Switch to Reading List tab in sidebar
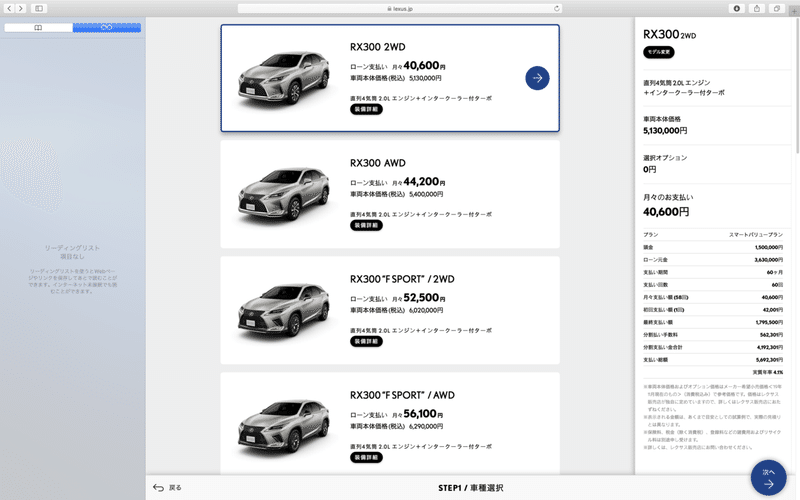 tap(107, 28)
